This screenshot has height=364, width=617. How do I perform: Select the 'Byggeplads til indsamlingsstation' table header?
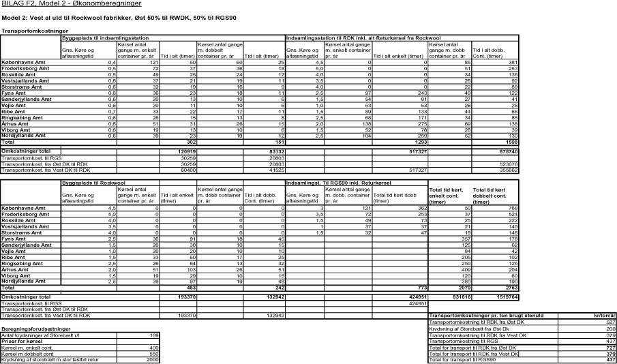click(102, 38)
